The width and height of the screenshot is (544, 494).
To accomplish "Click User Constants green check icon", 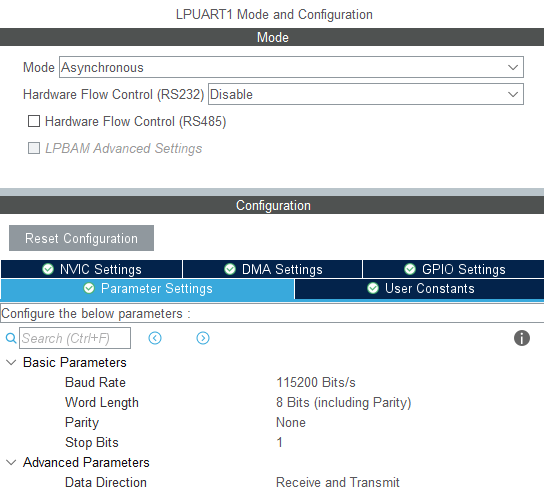I will 373,288.
